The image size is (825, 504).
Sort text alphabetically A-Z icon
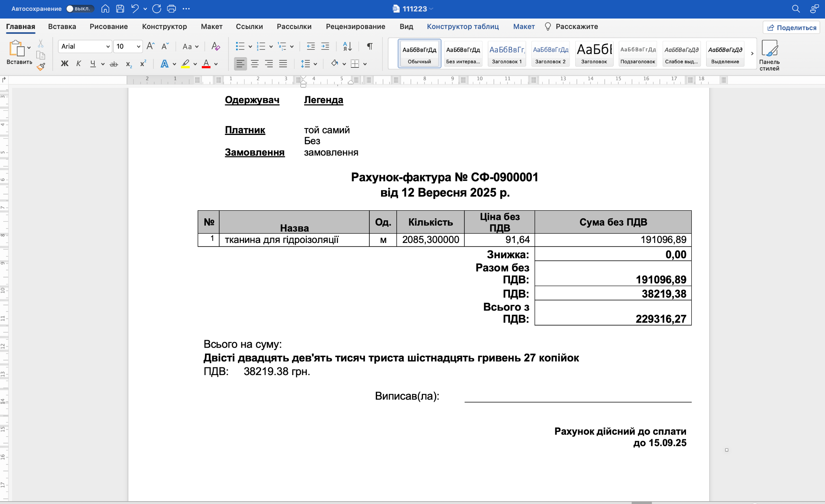(347, 46)
